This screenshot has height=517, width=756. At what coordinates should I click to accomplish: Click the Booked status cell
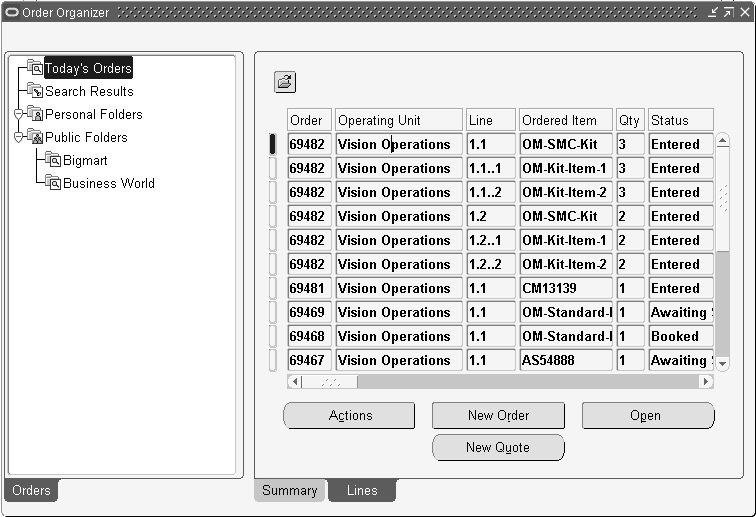pos(681,336)
